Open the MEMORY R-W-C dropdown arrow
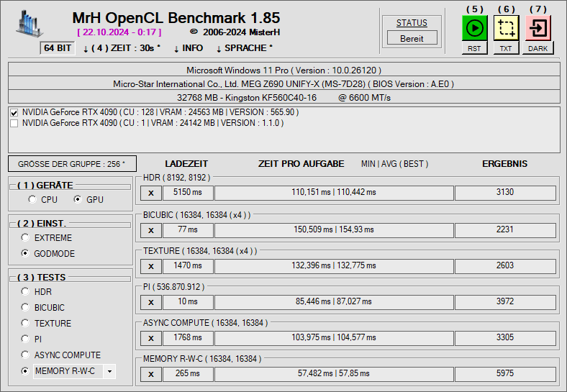The image size is (567, 392). coord(109,371)
